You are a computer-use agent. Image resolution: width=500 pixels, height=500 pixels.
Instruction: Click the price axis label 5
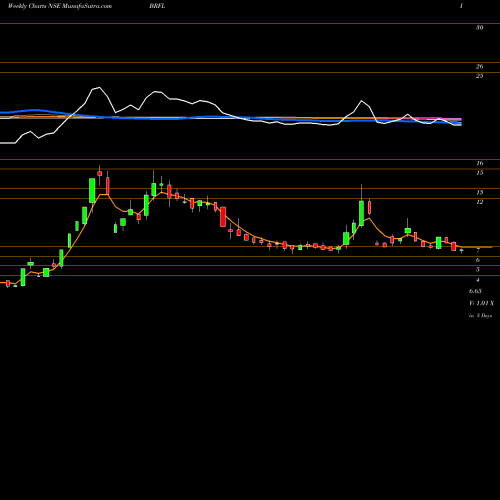coord(478,269)
